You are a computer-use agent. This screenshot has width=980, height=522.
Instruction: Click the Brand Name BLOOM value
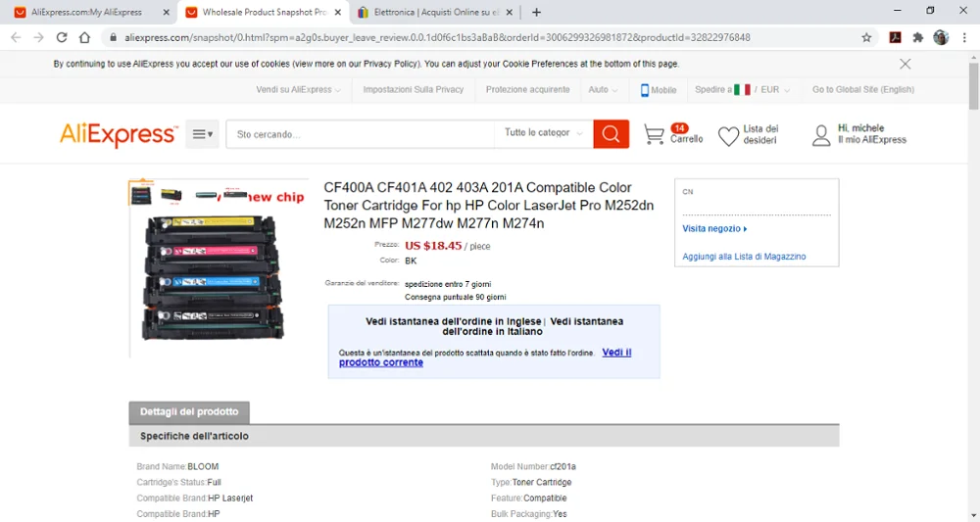click(x=203, y=466)
